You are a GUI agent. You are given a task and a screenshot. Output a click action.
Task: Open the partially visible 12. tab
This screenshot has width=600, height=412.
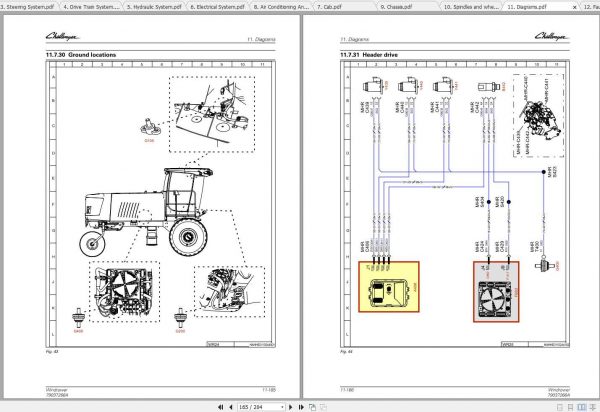pyautogui.click(x=590, y=7)
